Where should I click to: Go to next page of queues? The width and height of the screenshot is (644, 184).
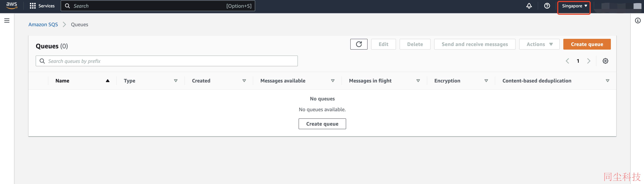(589, 61)
